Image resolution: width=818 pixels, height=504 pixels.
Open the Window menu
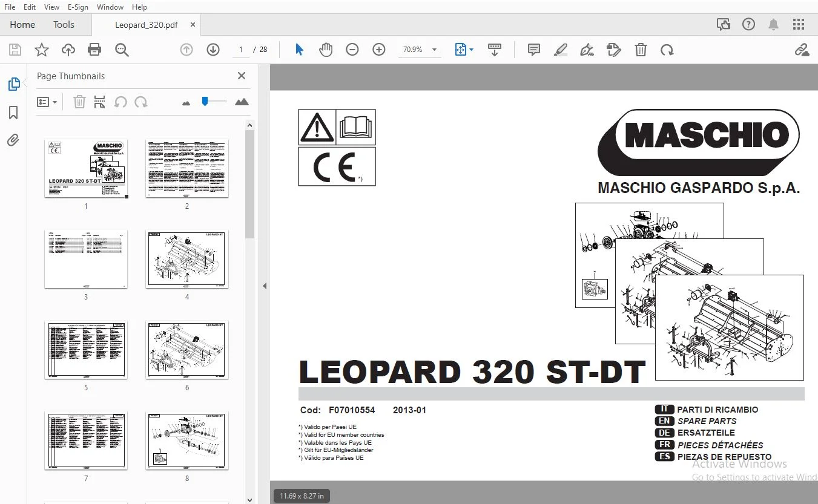point(110,7)
